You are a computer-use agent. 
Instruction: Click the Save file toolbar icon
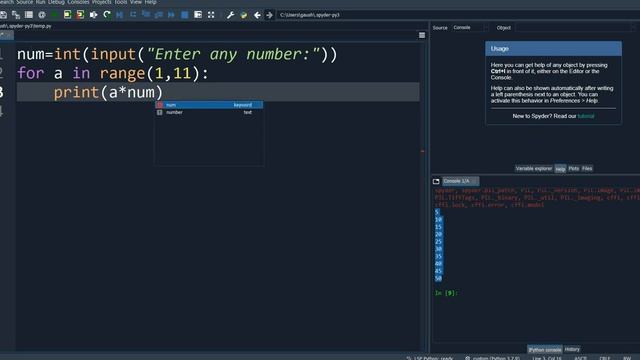click(x=3, y=15)
